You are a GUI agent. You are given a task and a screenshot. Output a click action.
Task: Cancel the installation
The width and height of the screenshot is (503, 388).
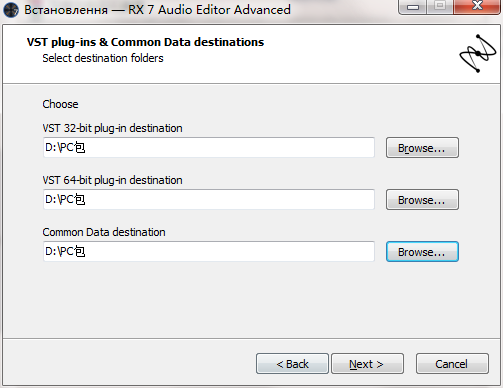tap(452, 364)
